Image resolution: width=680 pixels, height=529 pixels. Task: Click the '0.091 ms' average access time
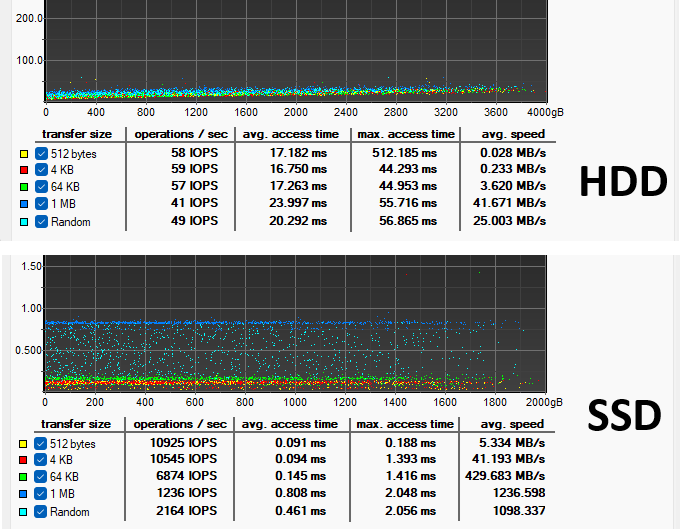click(300, 443)
